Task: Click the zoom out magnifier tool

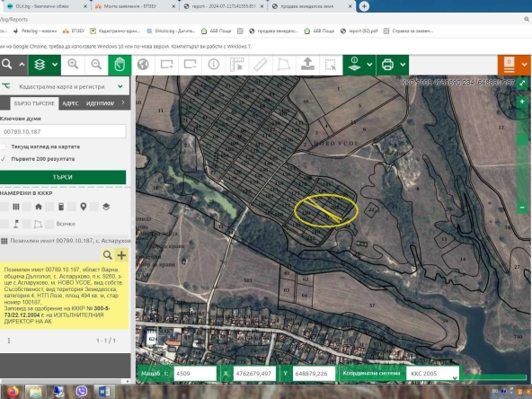Action: tap(96, 65)
